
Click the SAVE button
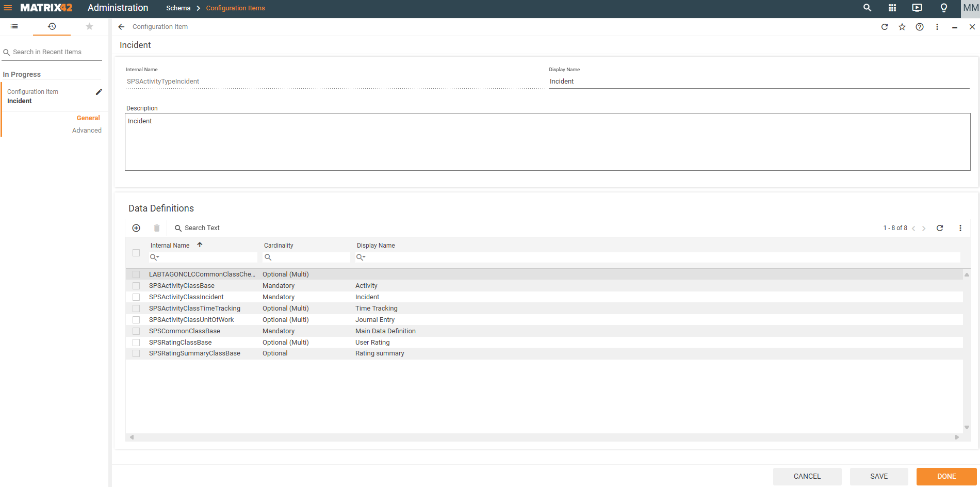[x=879, y=476]
